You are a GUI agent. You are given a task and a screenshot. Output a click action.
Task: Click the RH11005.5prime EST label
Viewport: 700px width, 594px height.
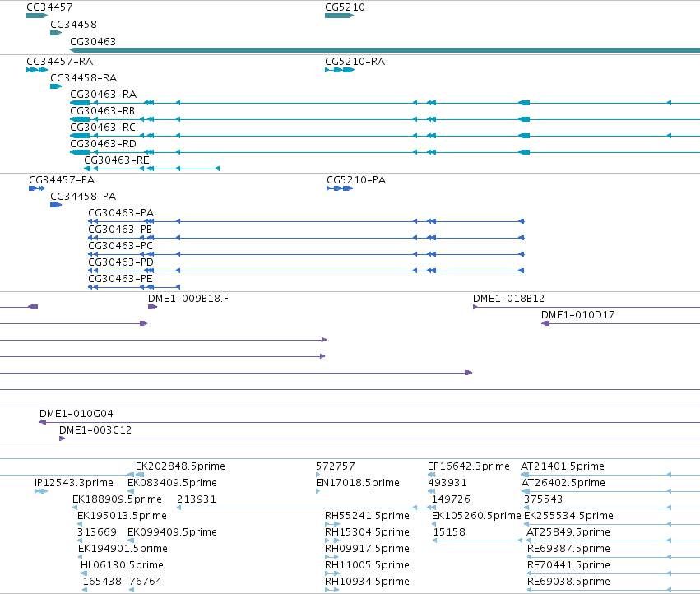tap(367, 565)
